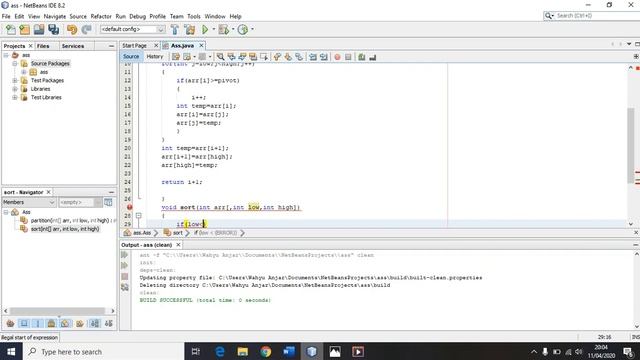Collapse the ass project node
The width and height of the screenshot is (640, 360).
click(6, 55)
